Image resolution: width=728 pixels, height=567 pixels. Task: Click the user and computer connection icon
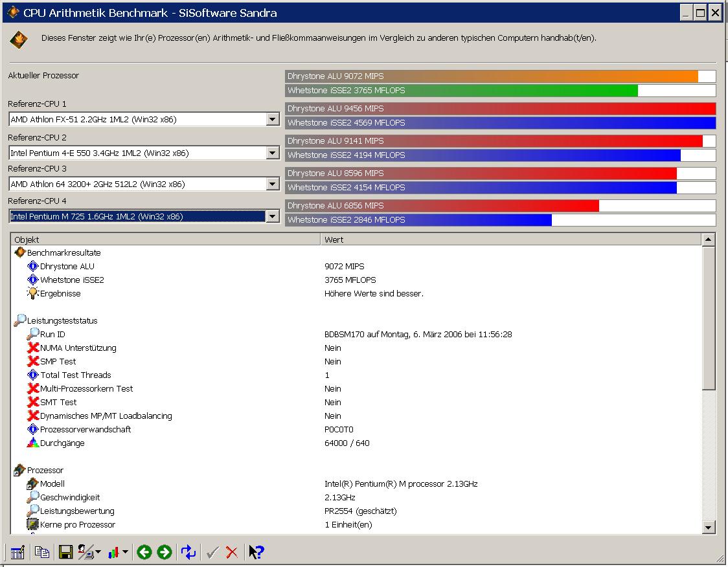click(x=86, y=552)
